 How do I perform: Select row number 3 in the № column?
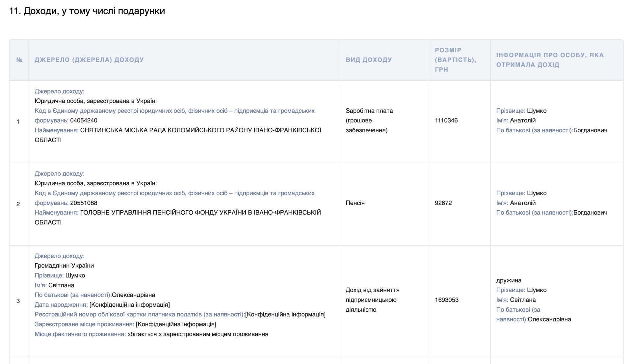coord(18,301)
